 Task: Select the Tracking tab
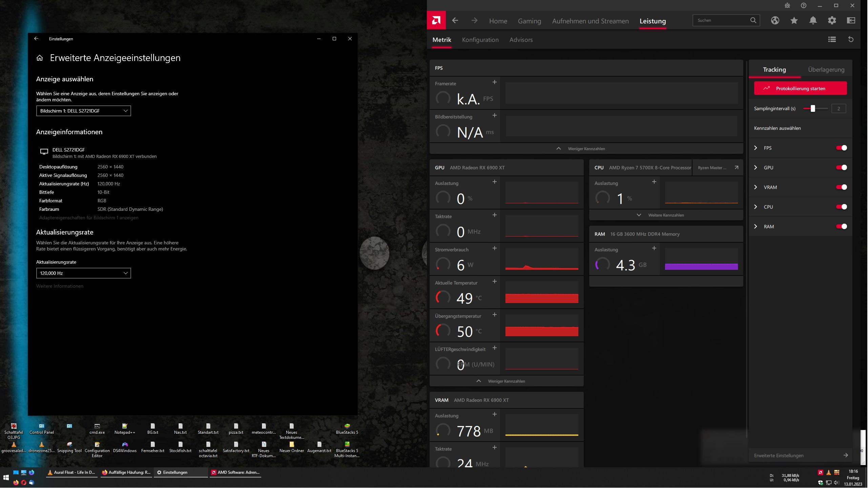[x=775, y=69]
